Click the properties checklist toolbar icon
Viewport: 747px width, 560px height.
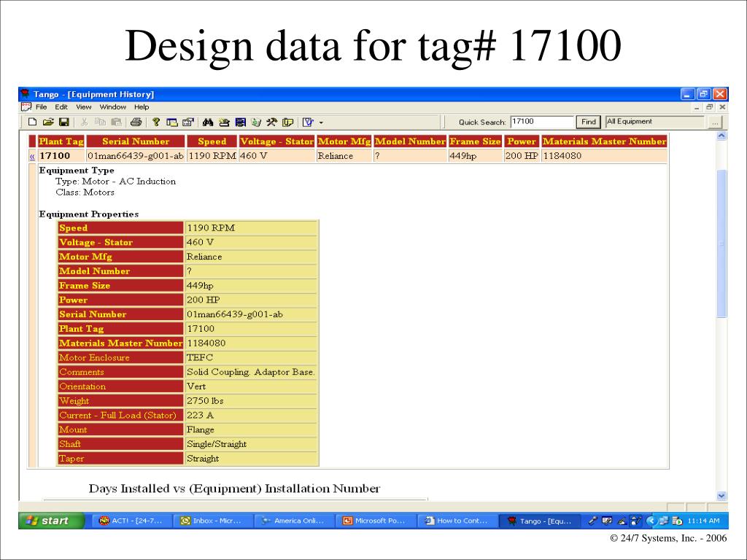click(187, 122)
